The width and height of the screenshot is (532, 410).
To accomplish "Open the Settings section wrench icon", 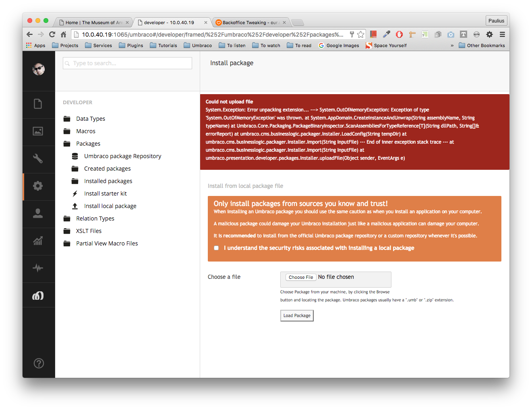I will click(x=38, y=159).
